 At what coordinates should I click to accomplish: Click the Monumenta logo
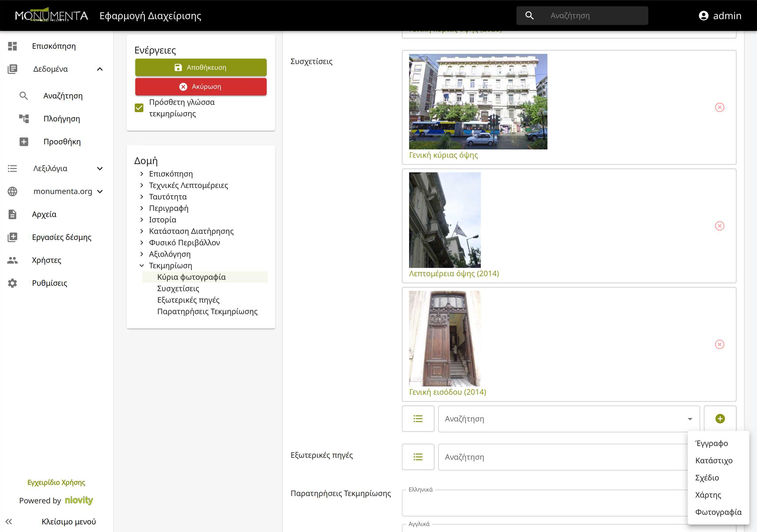click(51, 15)
